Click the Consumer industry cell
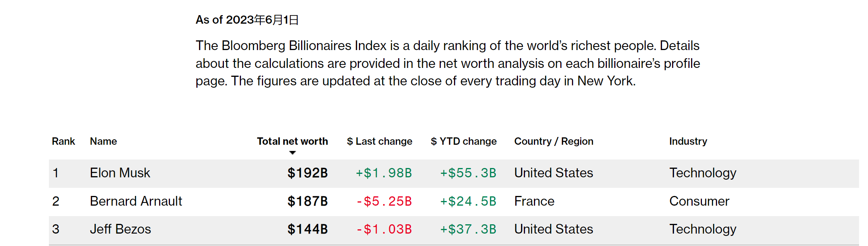This screenshot has height=246, width=868. [699, 201]
